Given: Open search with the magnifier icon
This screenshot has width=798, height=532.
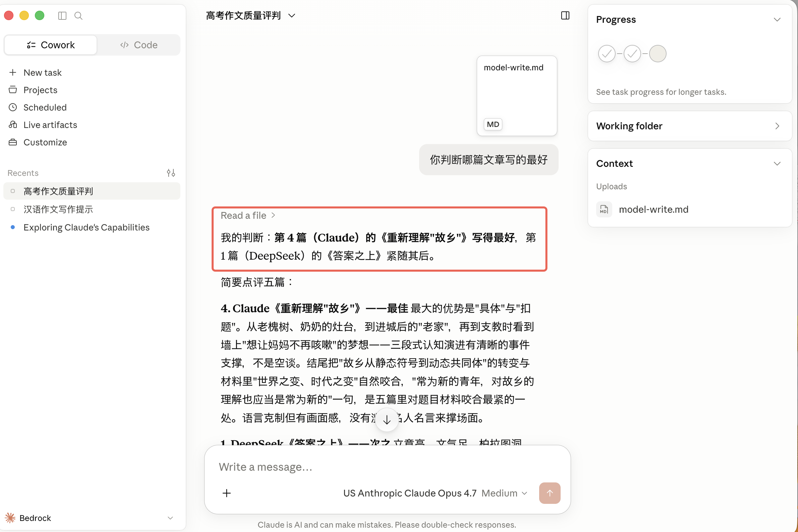Looking at the screenshot, I should click(x=78, y=16).
